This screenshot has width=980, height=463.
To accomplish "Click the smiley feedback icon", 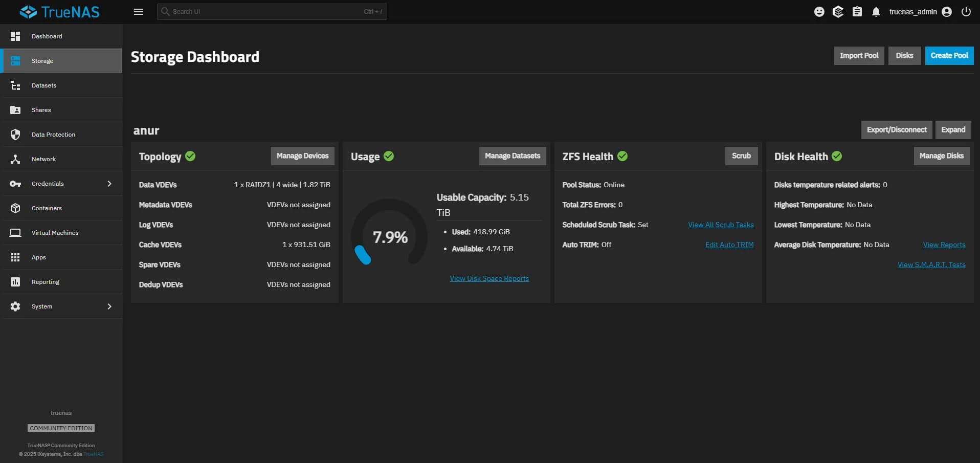I will pos(819,11).
